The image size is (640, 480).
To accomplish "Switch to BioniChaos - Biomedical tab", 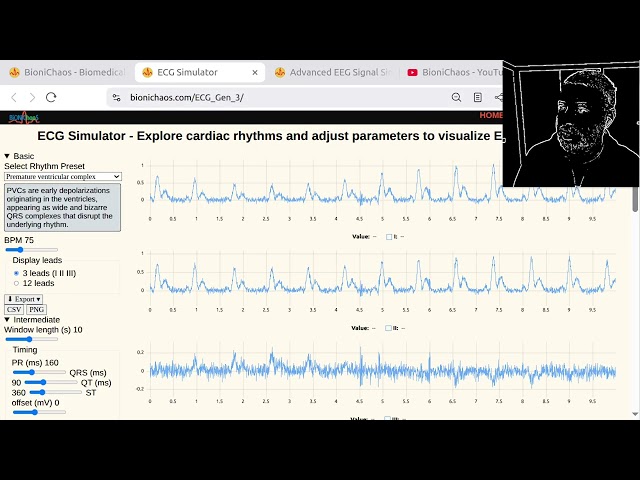I will (x=67, y=72).
